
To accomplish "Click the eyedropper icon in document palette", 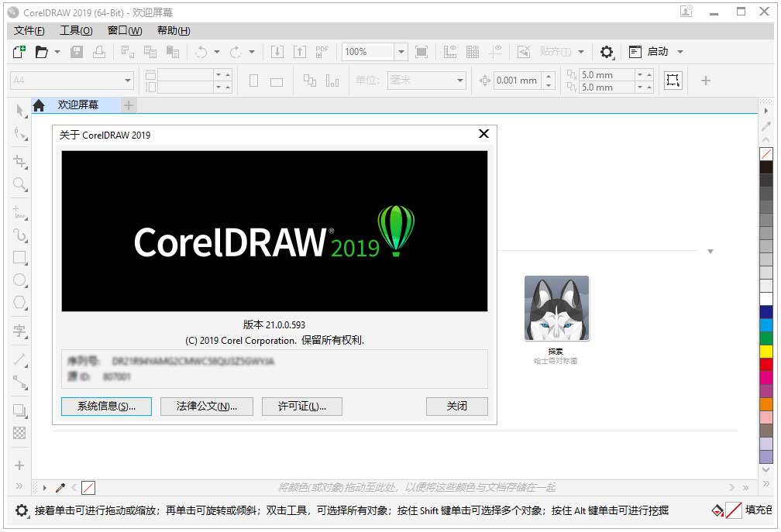I will click(x=60, y=488).
